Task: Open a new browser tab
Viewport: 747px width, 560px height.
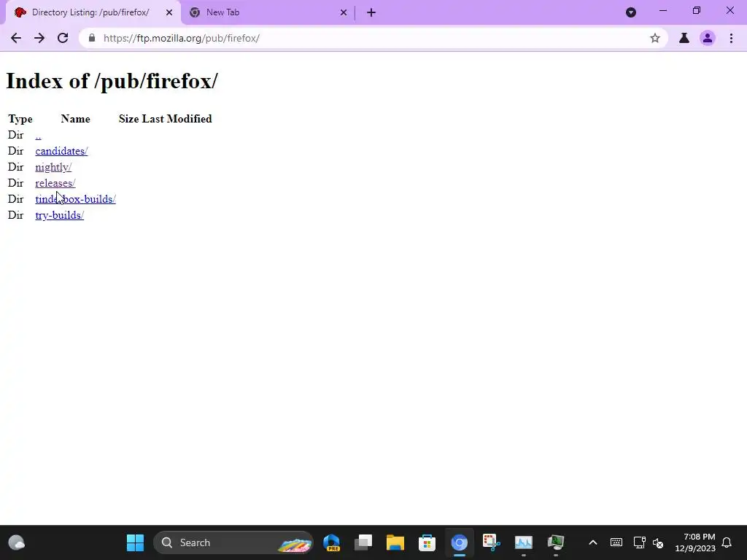Action: (x=371, y=12)
